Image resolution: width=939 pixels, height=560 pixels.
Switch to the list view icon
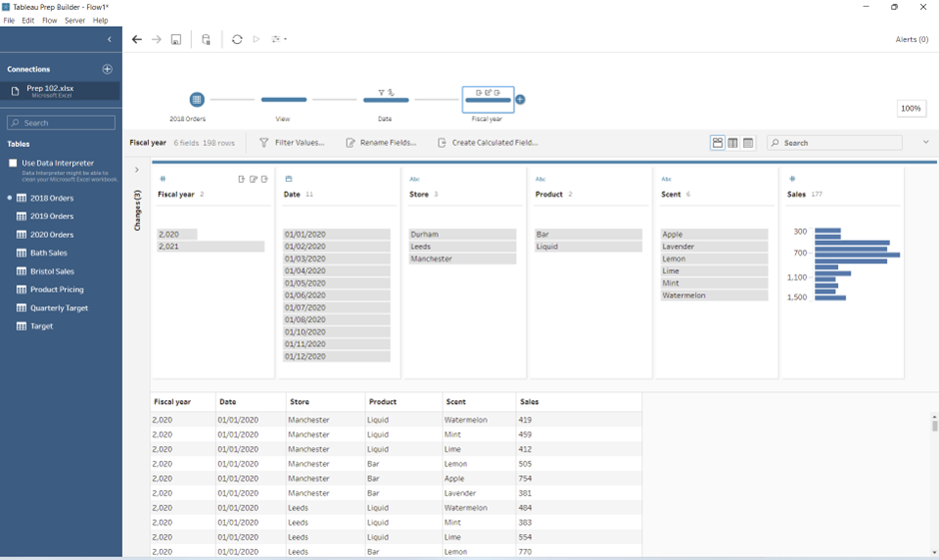(x=733, y=143)
